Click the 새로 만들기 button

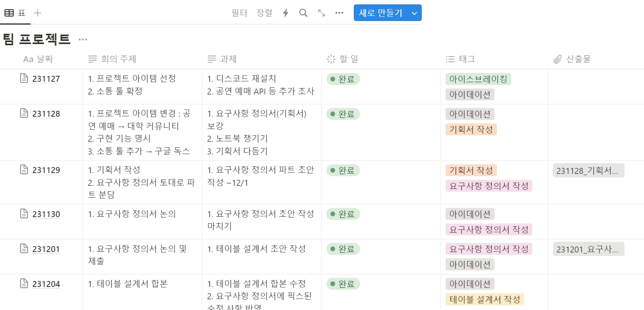tap(381, 13)
